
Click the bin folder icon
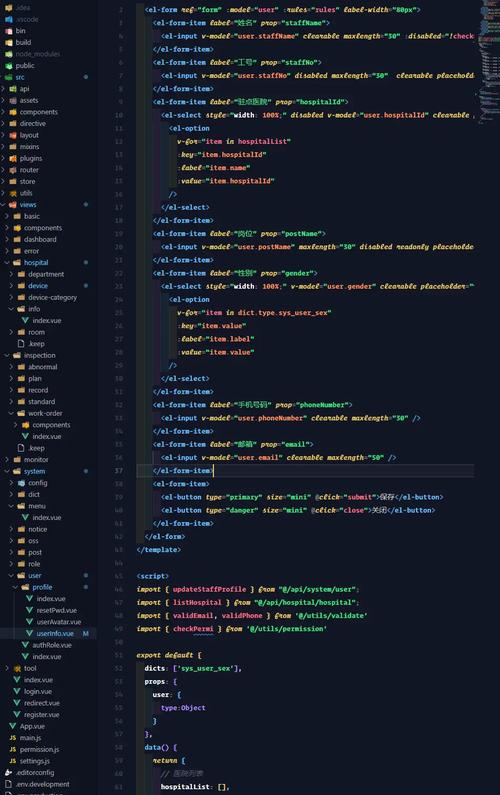point(9,30)
